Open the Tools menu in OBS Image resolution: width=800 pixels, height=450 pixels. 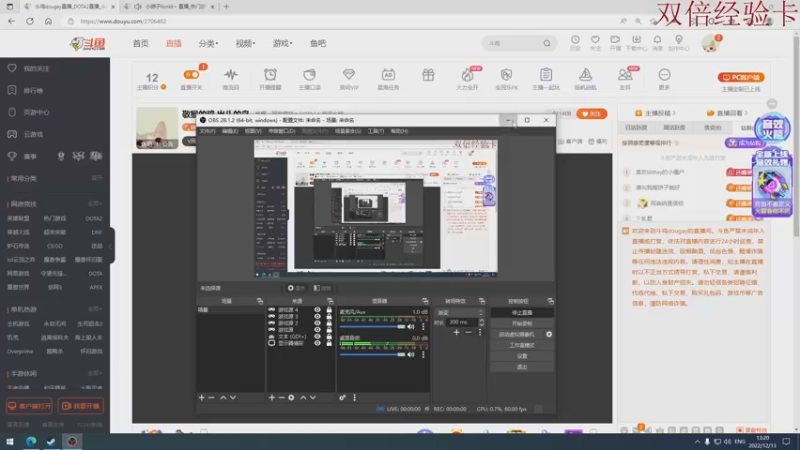click(x=376, y=131)
